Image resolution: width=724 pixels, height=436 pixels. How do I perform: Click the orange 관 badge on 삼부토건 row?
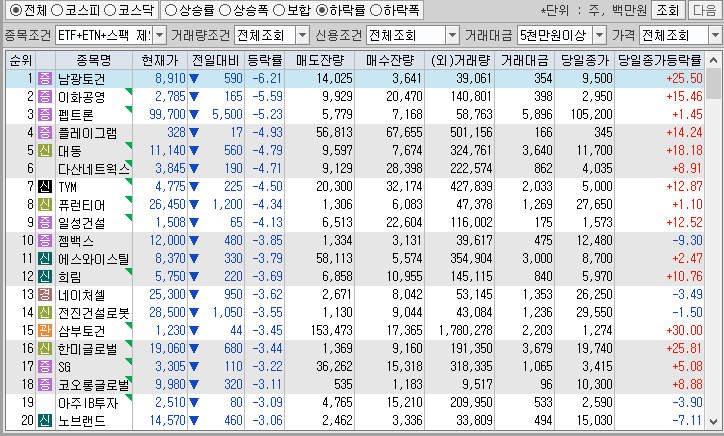point(45,331)
